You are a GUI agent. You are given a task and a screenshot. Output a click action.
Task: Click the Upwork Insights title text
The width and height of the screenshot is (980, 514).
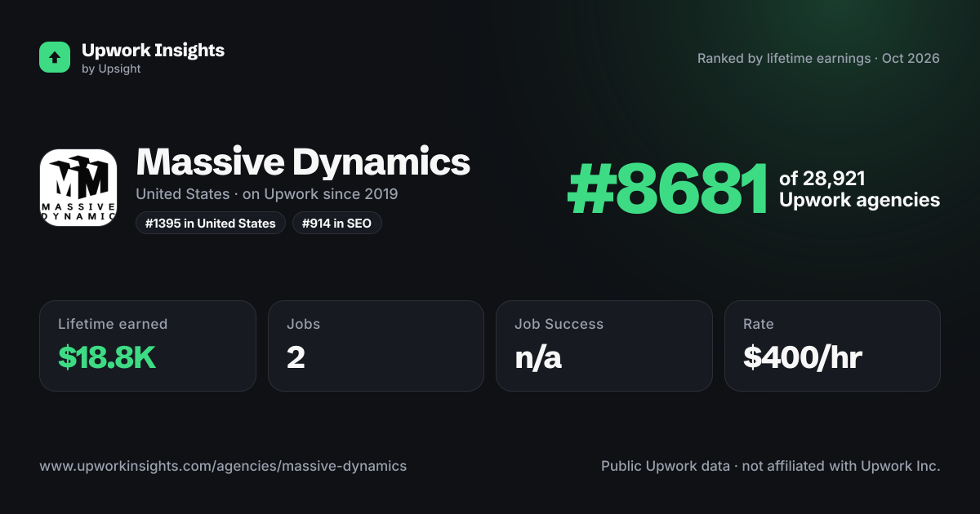tap(153, 51)
